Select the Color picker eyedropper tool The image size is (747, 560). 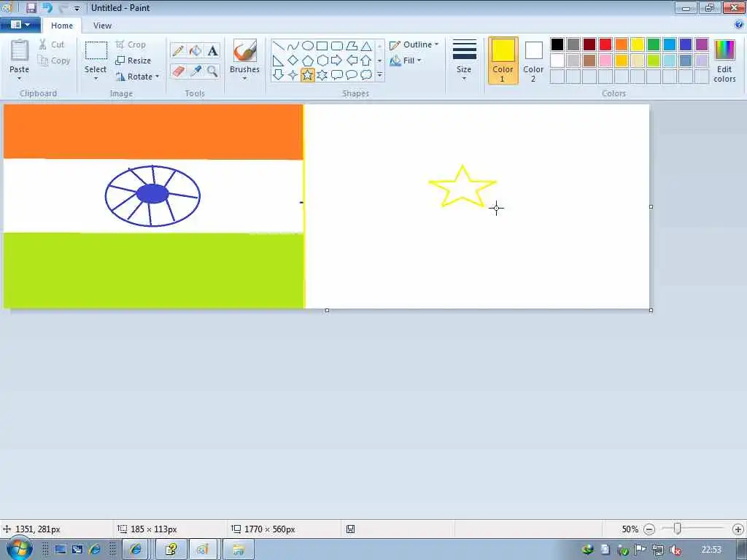click(x=196, y=71)
